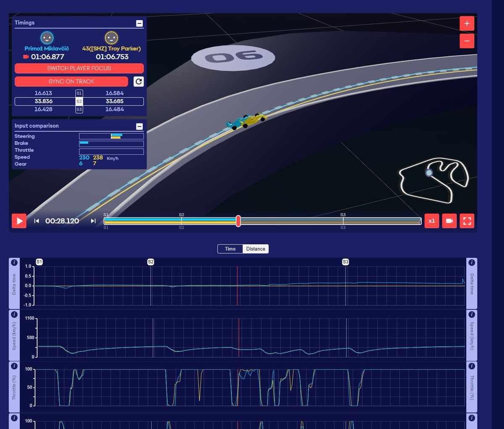Select the S2 sector row 33.836
This screenshot has width=504, height=429.
pos(79,101)
